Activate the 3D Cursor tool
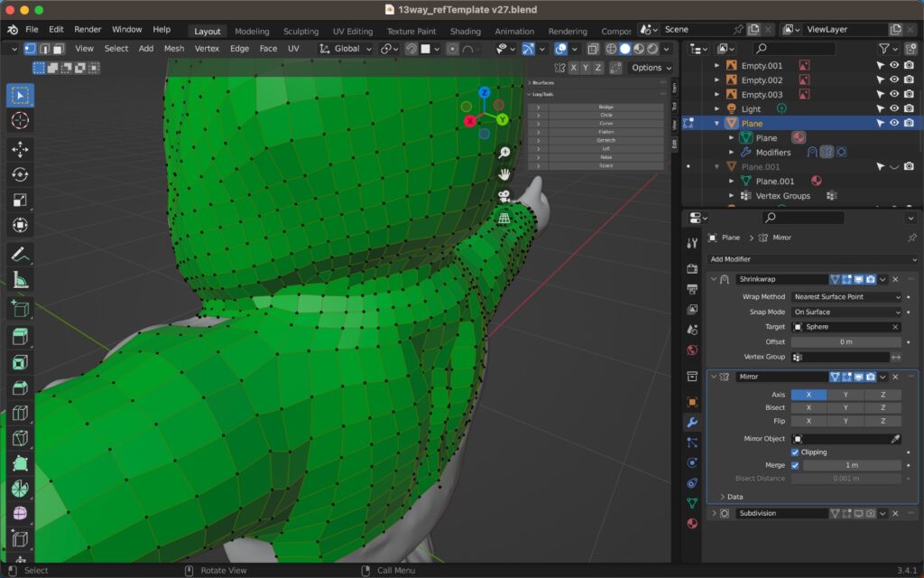The image size is (924, 578). point(20,120)
